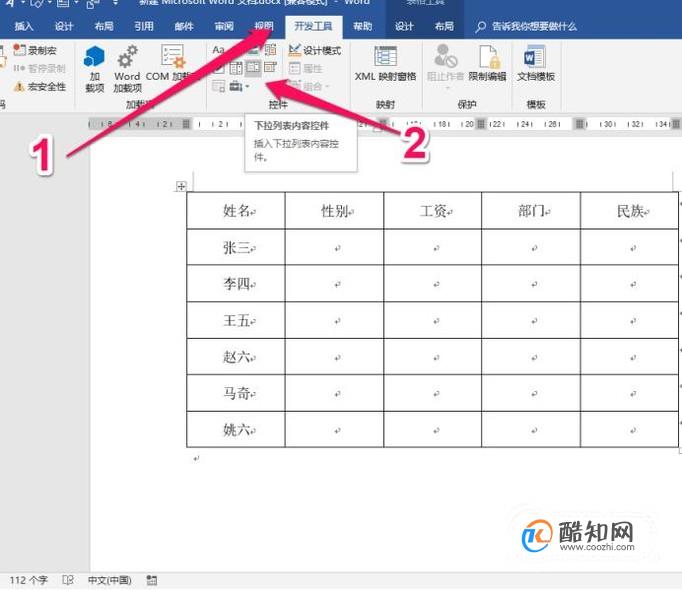Viewport: 682px width, 590px height.
Task: Click the Tell Me search box (告诉我你想要做什么)
Action: (x=526, y=27)
